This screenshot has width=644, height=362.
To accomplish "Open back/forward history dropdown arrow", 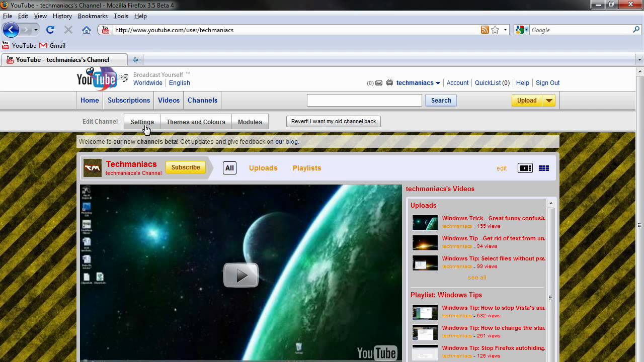I will tap(36, 30).
